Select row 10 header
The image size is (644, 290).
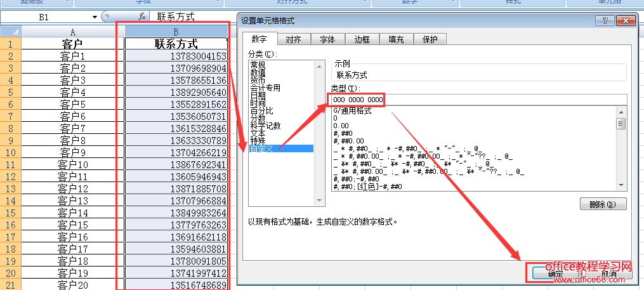[11, 153]
